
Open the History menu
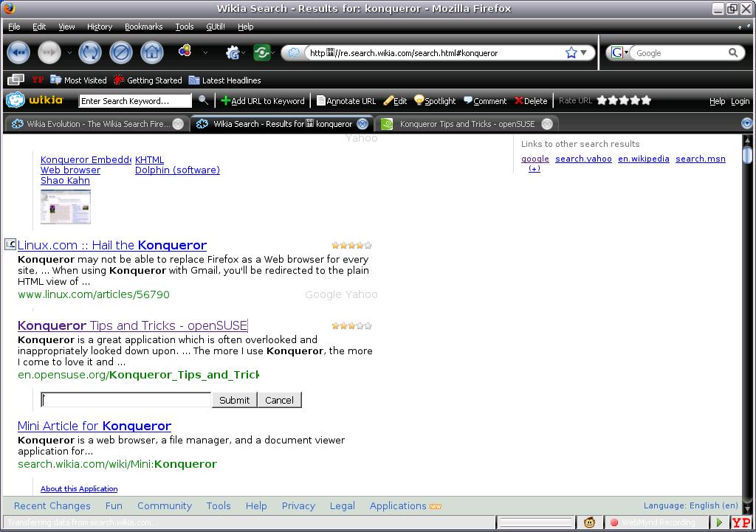[100, 27]
